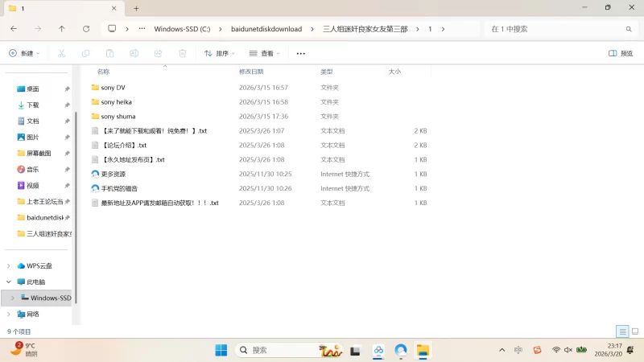Click the Back navigation arrow
644x362 pixels.
(14, 28)
